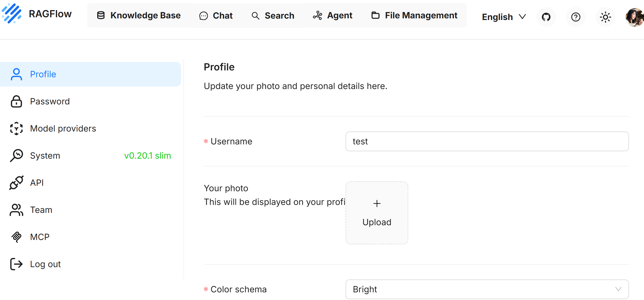Open the File Management tab
The image size is (644, 300).
414,16
